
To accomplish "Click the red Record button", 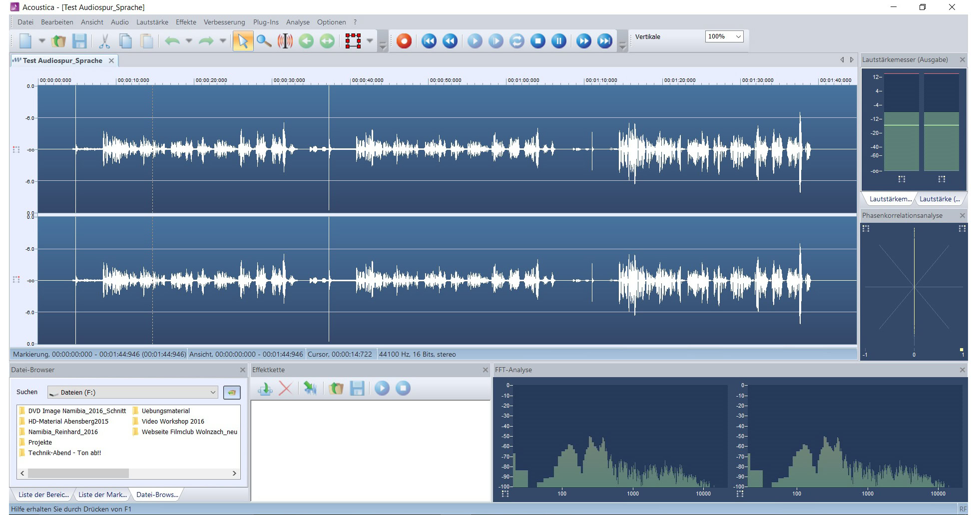I will tap(404, 41).
